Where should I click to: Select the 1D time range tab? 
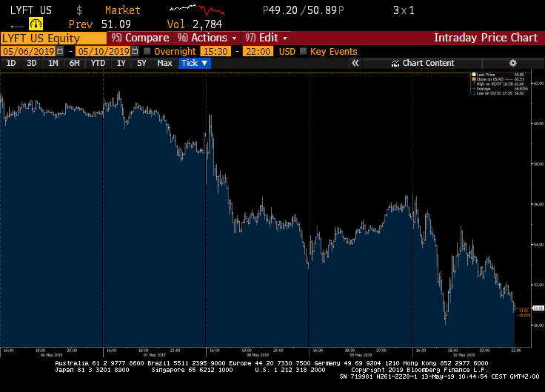11,63
